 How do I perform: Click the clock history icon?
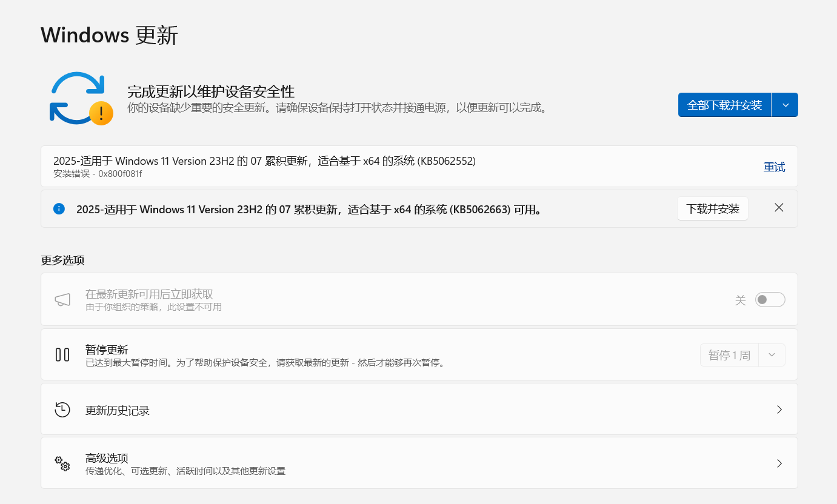click(x=62, y=409)
